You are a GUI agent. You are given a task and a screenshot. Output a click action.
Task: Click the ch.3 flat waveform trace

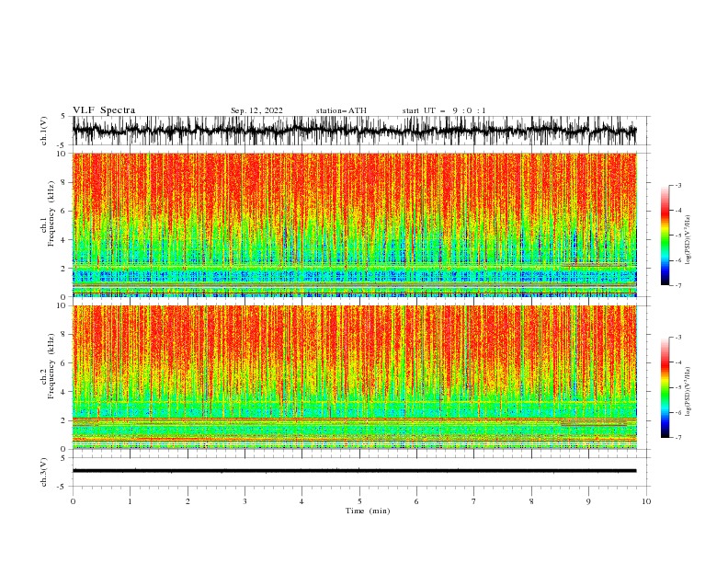[x=354, y=471]
